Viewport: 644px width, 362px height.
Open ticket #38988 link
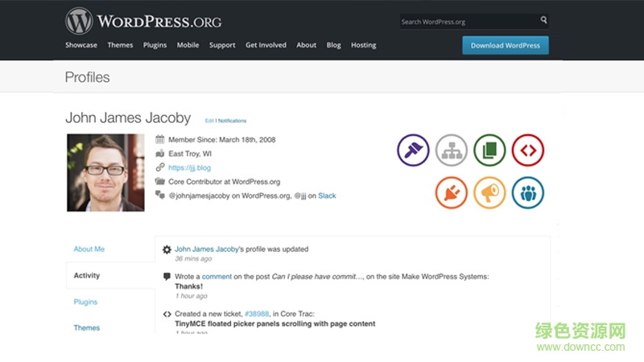[x=257, y=314]
